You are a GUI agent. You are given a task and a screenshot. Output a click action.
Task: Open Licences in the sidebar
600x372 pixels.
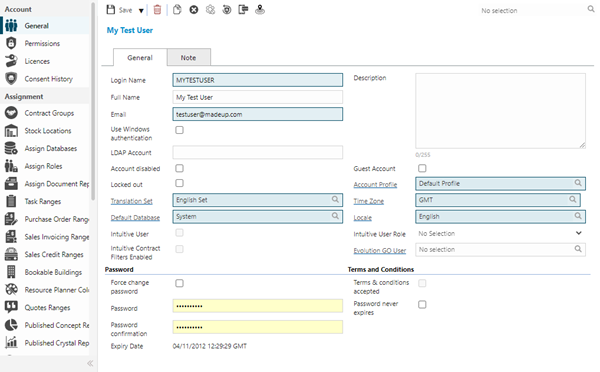(37, 61)
